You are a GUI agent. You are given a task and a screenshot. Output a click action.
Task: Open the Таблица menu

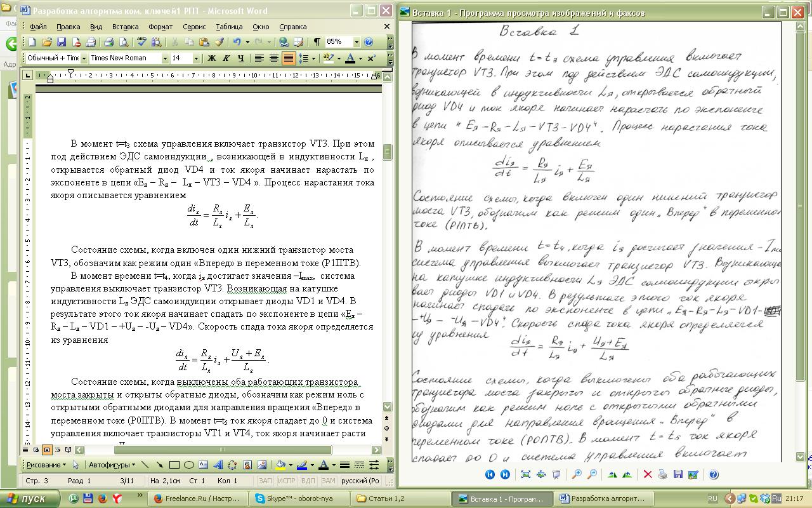point(229,27)
